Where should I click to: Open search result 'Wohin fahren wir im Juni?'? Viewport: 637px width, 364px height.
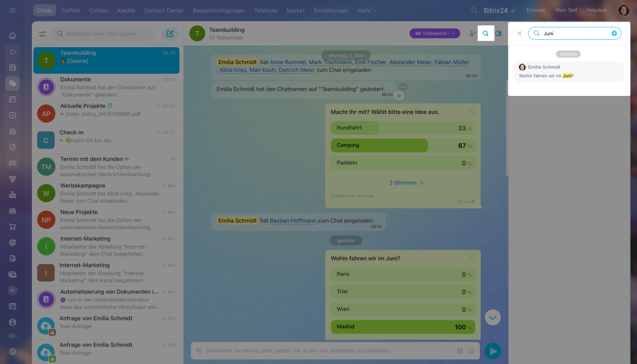point(569,72)
